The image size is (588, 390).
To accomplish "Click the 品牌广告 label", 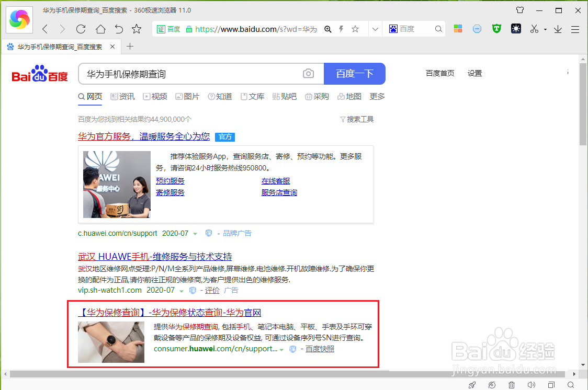I will [238, 233].
